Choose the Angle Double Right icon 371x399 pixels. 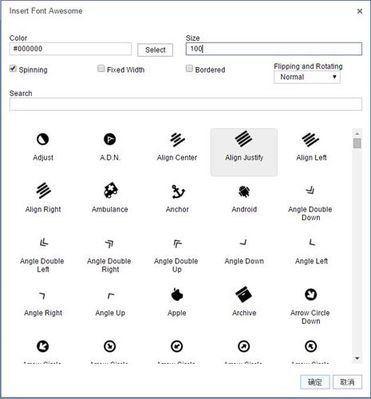pos(110,244)
